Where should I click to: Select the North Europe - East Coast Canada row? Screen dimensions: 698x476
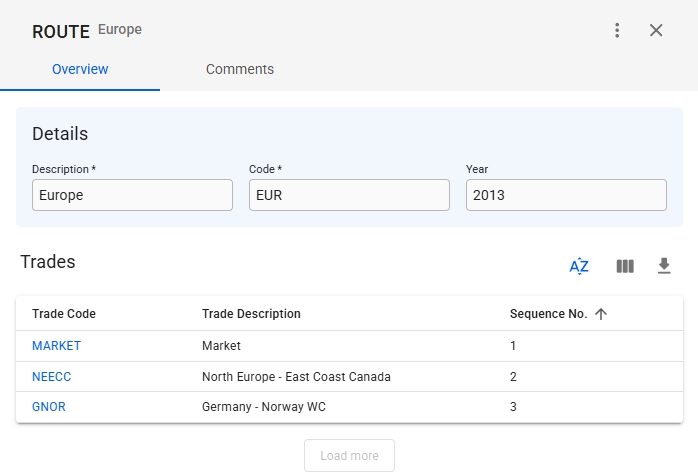coord(296,377)
